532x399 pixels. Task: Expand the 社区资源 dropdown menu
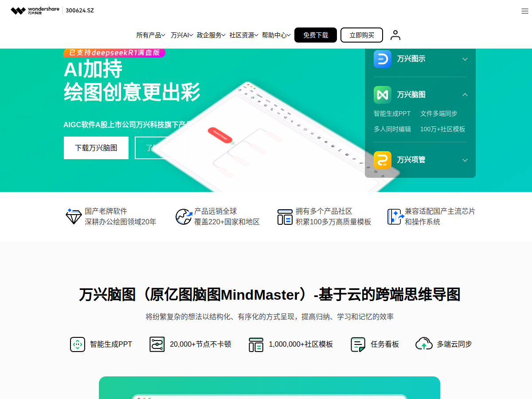pos(244,35)
